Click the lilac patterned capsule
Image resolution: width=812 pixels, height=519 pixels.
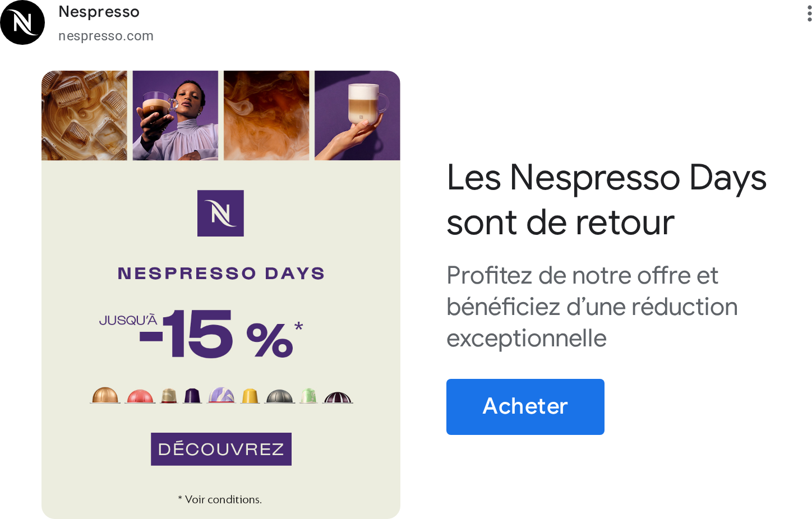[222, 395]
